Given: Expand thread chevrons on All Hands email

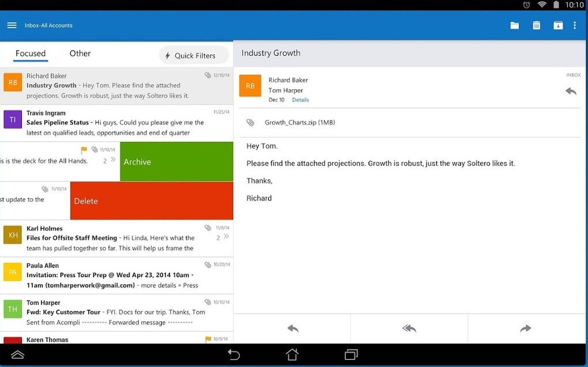Looking at the screenshot, I should click(113, 160).
